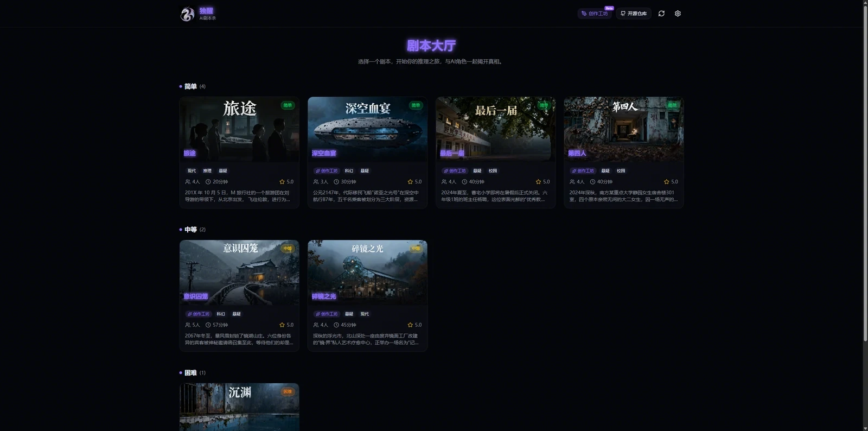Click the refresh icon in the header
The width and height of the screenshot is (868, 431).
point(661,14)
